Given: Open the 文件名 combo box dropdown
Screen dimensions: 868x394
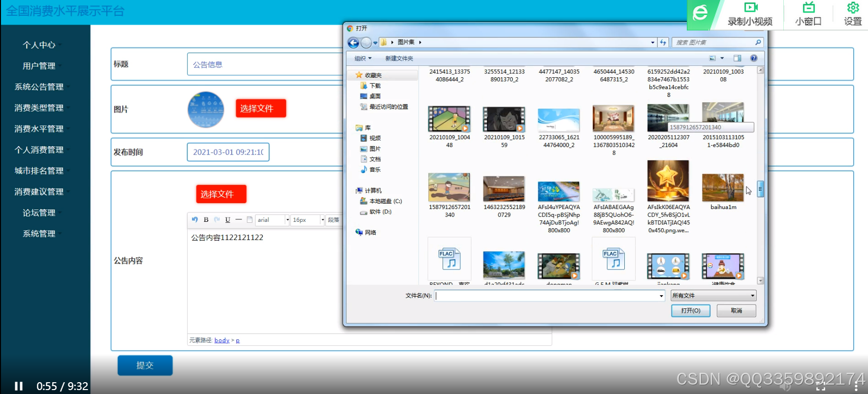Looking at the screenshot, I should click(x=661, y=296).
